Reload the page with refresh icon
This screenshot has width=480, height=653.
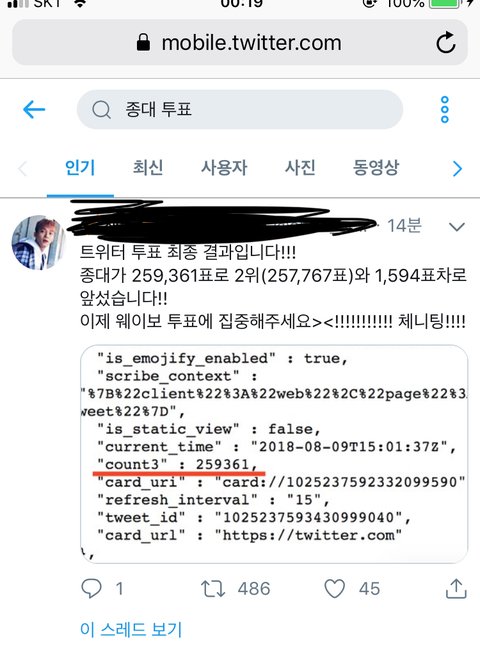[445, 42]
